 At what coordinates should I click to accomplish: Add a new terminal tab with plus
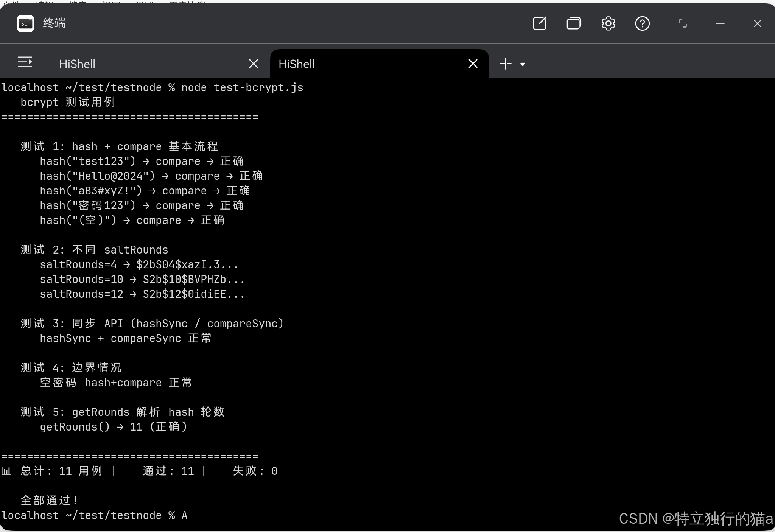tap(506, 64)
